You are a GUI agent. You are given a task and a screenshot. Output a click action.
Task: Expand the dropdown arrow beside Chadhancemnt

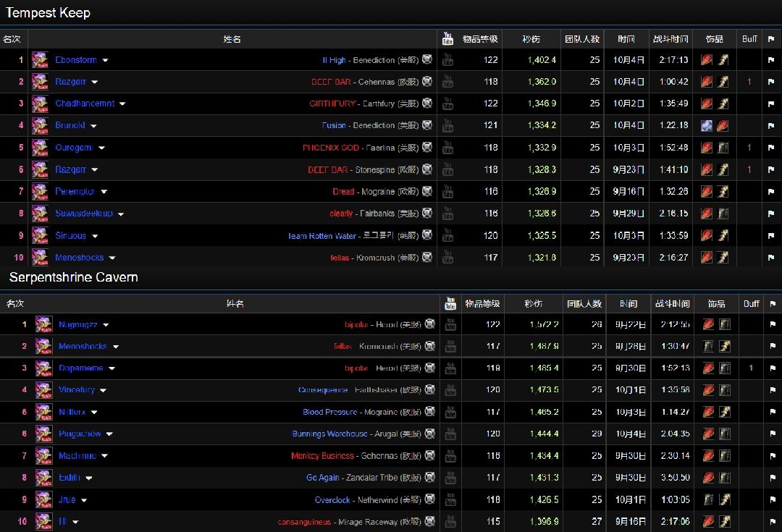[122, 104]
